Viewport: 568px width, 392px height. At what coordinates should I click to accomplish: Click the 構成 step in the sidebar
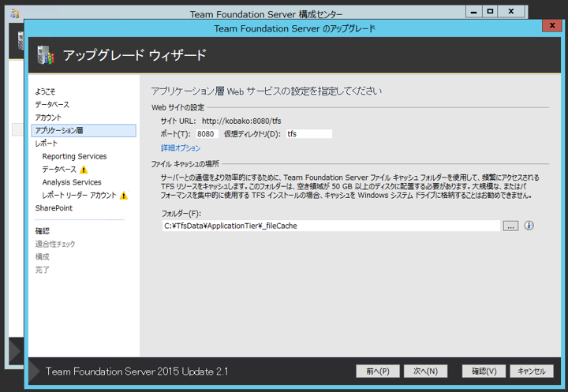click(43, 257)
